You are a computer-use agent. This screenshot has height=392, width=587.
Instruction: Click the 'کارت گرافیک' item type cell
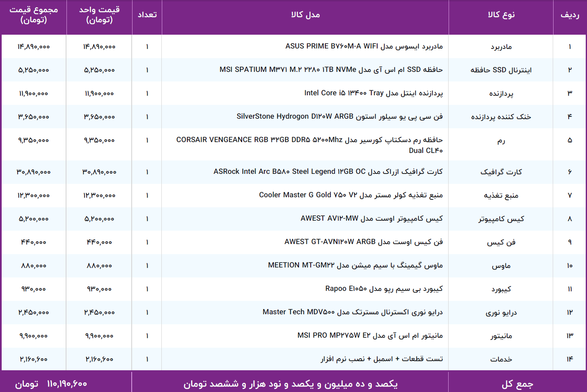[501, 172]
